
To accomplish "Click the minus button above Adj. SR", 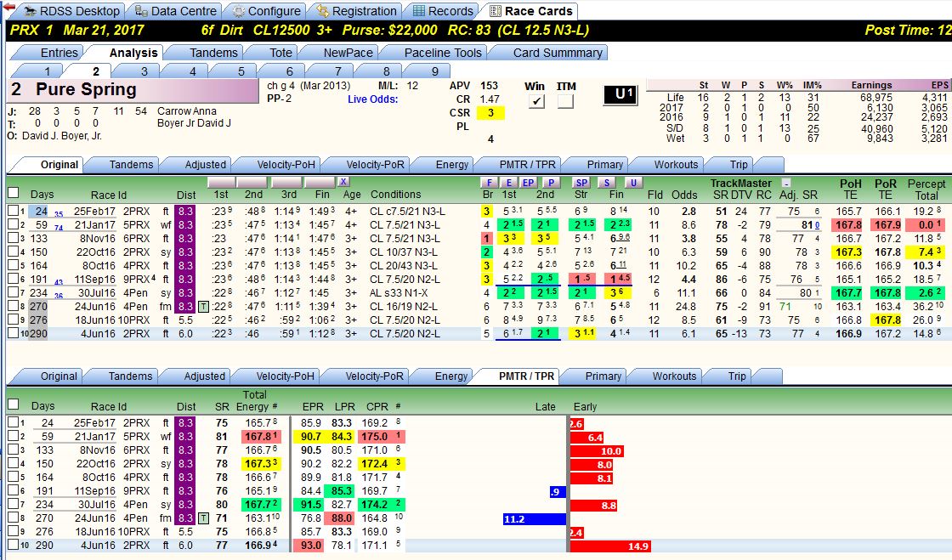I will point(786,183).
